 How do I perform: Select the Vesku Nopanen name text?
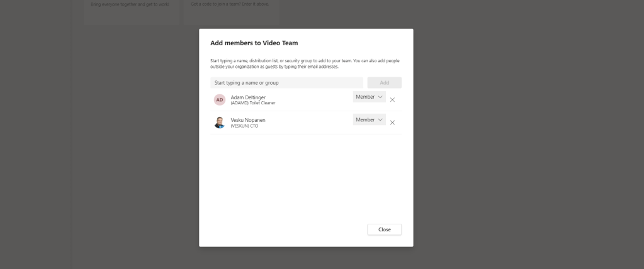pos(248,120)
